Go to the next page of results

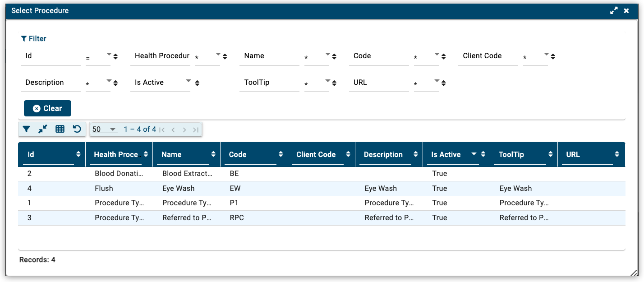(184, 130)
